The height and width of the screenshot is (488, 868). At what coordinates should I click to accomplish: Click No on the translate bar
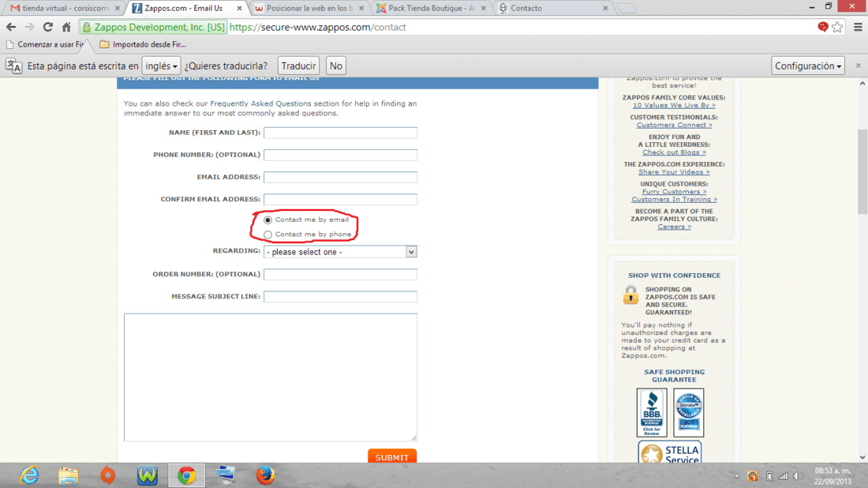335,66
